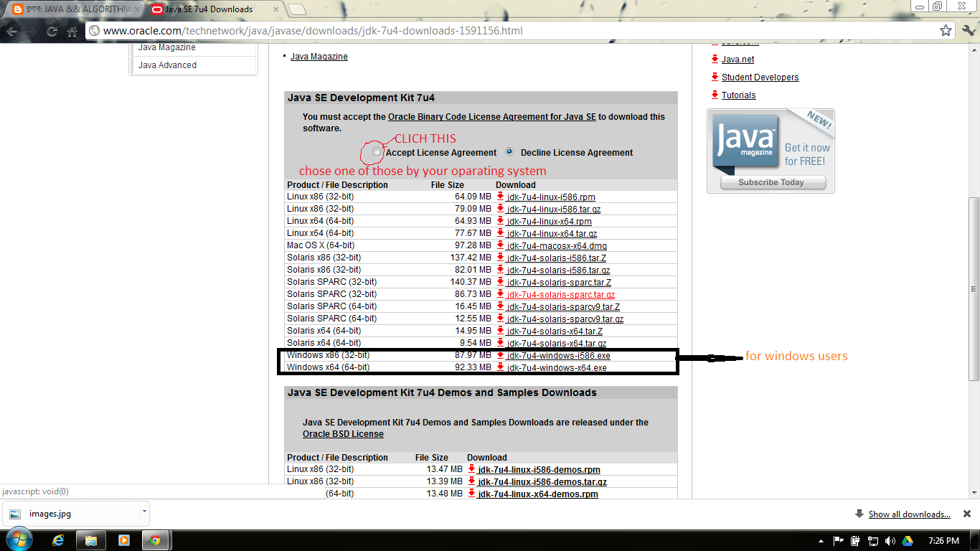Viewport: 980px width, 551px height.
Task: Click download arrow icon beside jdk-7u4-solaris-i586.tar.gz
Action: click(501, 270)
